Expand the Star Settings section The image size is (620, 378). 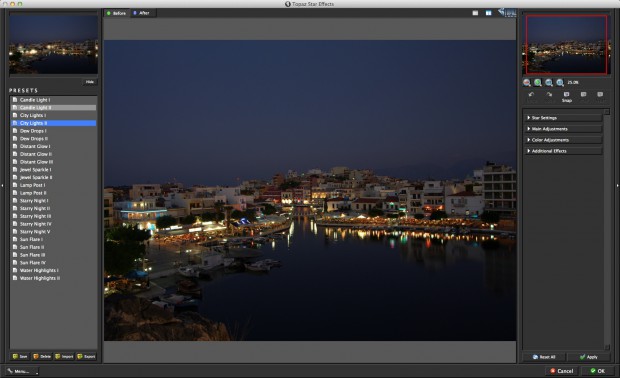(x=563, y=118)
